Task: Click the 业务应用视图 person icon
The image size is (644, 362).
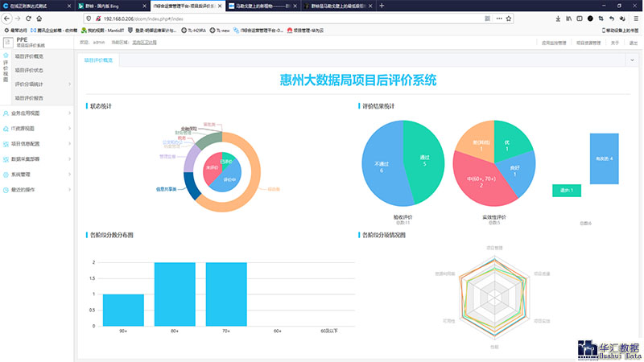Action: [6, 113]
